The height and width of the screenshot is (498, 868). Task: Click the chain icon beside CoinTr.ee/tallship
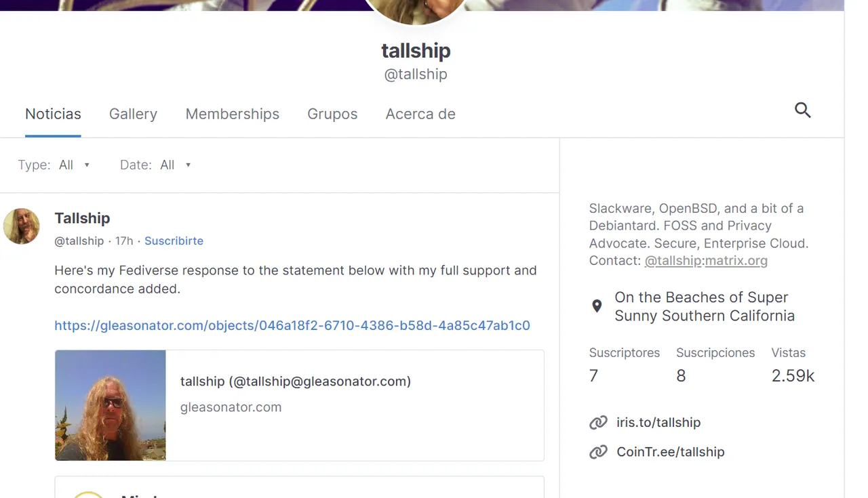[598, 452]
